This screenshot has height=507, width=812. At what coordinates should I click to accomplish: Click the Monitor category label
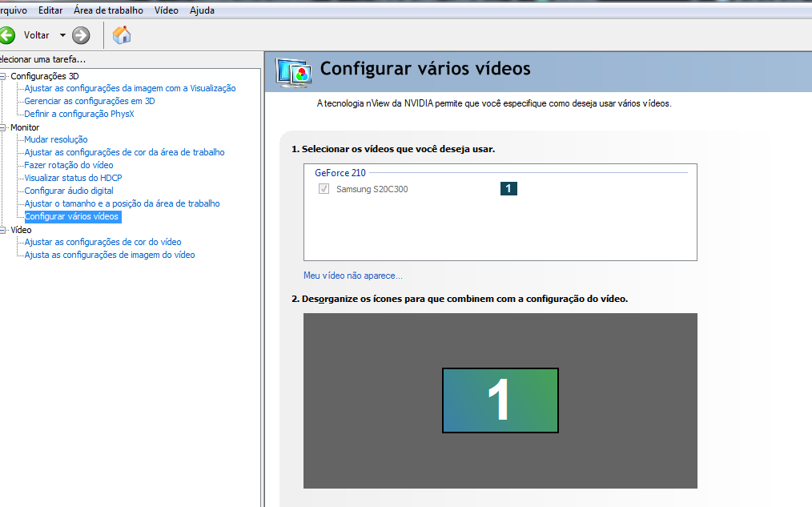coord(25,127)
